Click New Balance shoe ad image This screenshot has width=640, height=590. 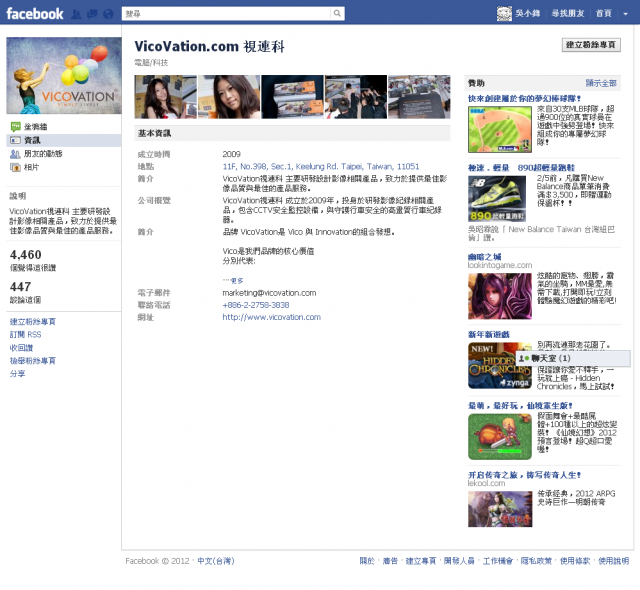497,199
